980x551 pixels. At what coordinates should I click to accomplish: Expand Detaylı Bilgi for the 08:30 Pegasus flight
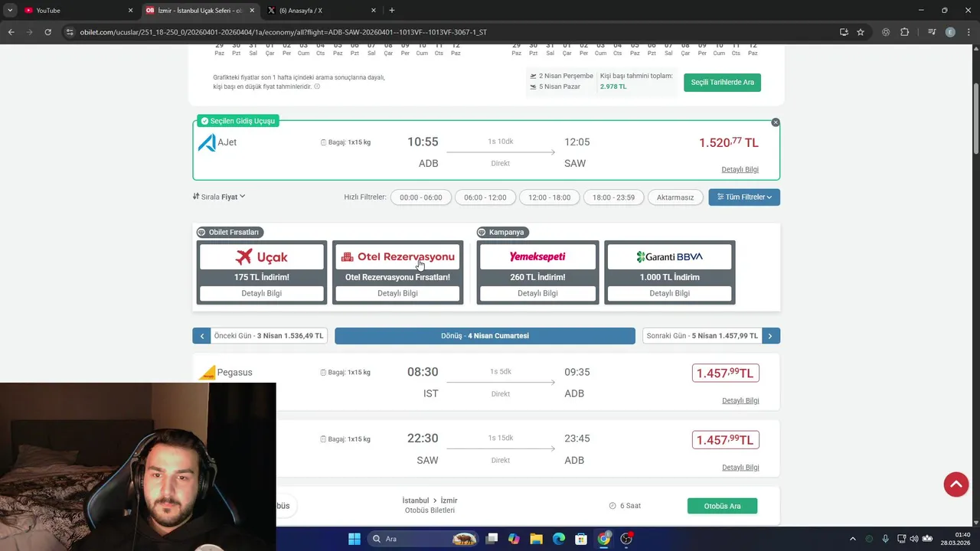740,401
